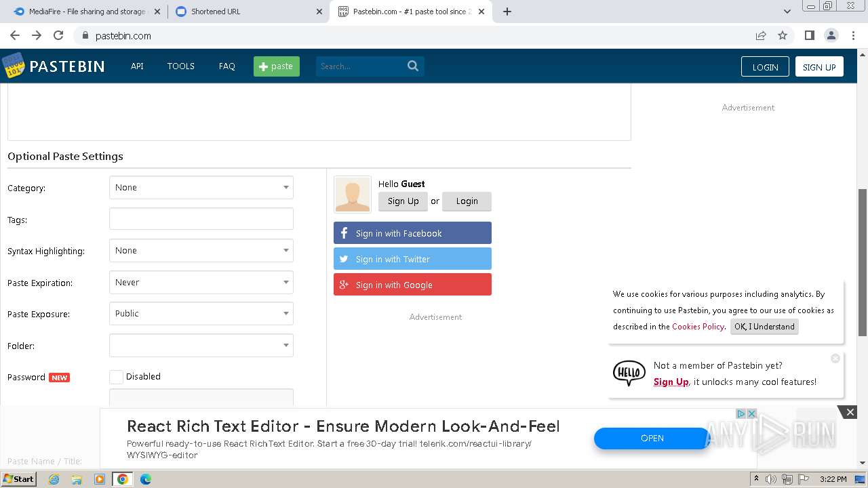
Task: Open the Windows Start menu
Action: point(19,479)
